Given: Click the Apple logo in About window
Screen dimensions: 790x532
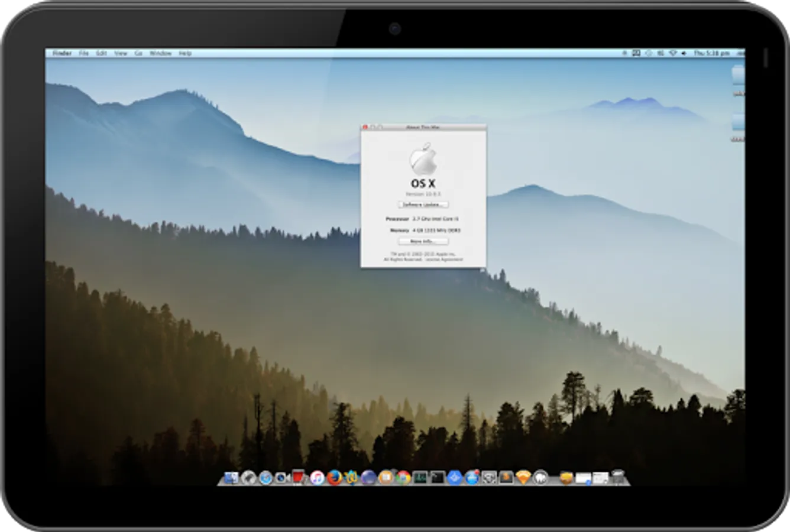Looking at the screenshot, I should pyautogui.click(x=423, y=160).
